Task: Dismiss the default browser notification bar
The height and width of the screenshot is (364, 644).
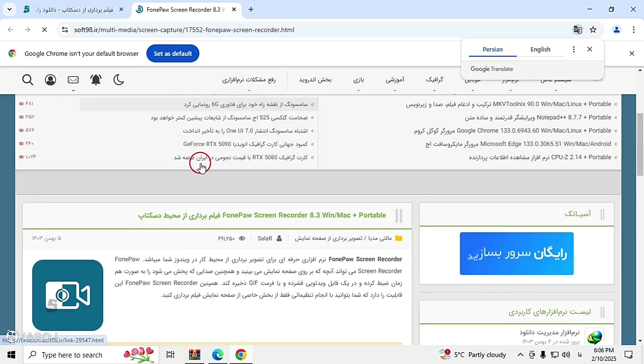Action: coord(632,54)
